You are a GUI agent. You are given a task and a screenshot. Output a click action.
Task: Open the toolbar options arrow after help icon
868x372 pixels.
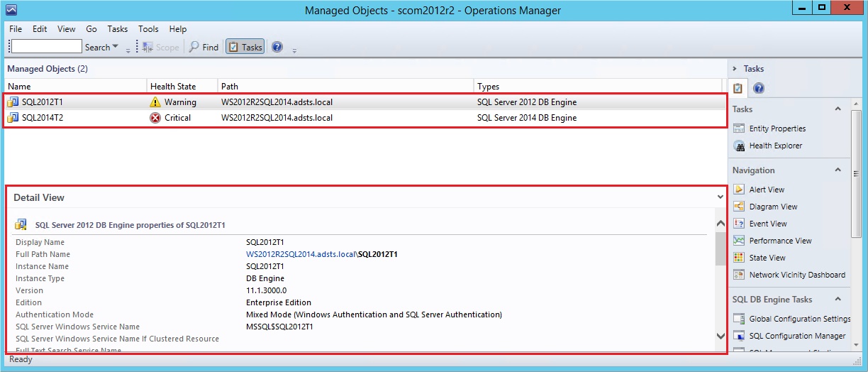[294, 50]
